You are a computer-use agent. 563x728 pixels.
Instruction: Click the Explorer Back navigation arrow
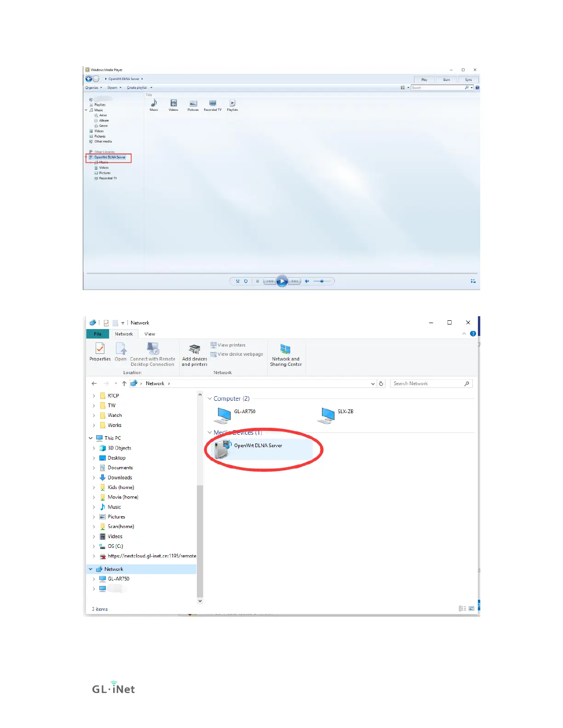point(94,383)
